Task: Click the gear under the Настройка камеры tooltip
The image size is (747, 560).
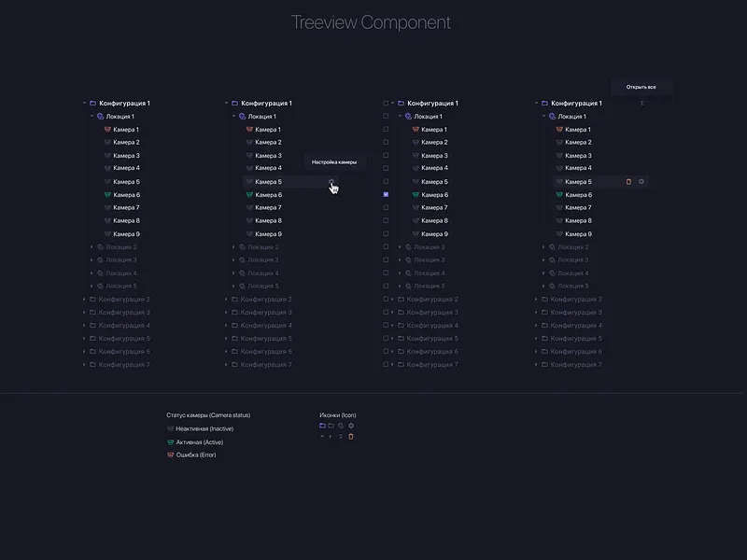Action: pos(331,181)
